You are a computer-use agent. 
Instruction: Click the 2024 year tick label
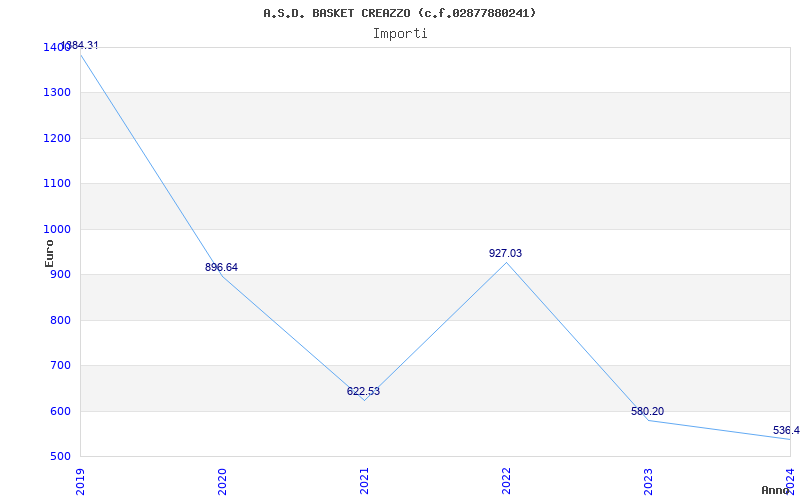790,481
